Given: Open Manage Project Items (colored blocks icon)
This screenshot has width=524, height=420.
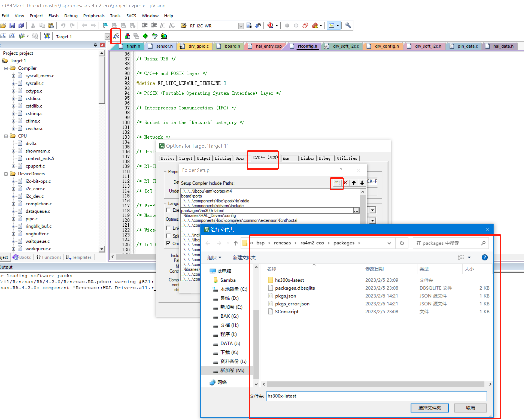Looking at the screenshot, I should 127,36.
